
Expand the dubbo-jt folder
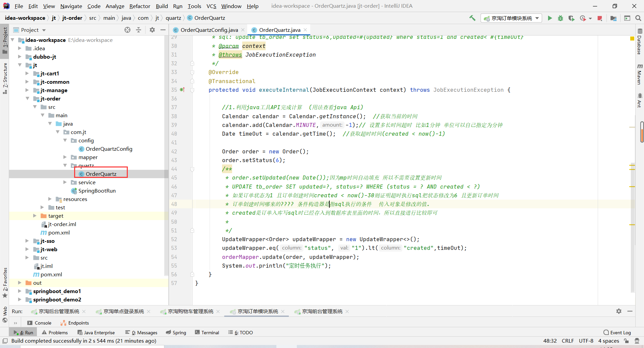[20, 57]
